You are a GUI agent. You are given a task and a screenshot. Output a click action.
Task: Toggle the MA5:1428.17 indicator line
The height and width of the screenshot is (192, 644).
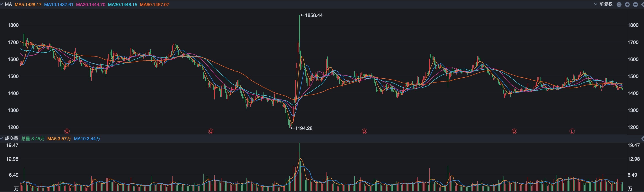(x=28, y=5)
